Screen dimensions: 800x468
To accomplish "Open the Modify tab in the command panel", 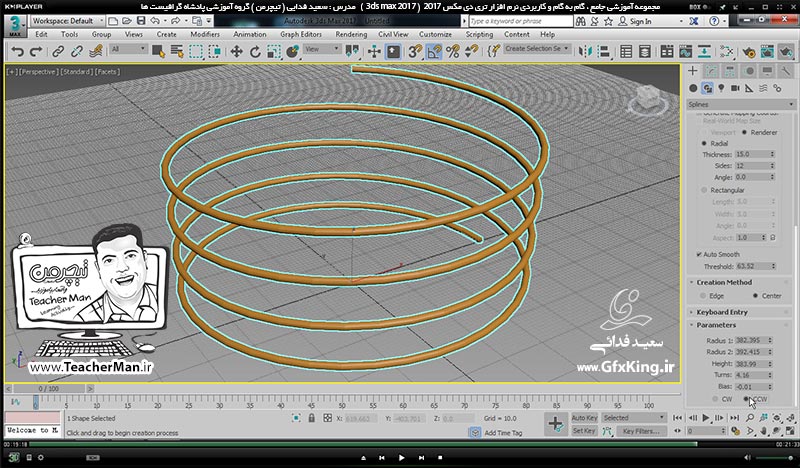I will 711,71.
